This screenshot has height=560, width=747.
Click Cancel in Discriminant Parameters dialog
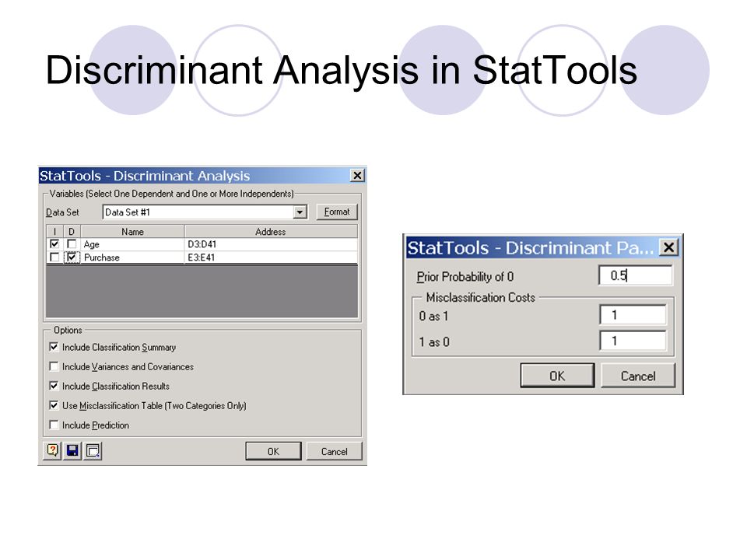pos(638,376)
